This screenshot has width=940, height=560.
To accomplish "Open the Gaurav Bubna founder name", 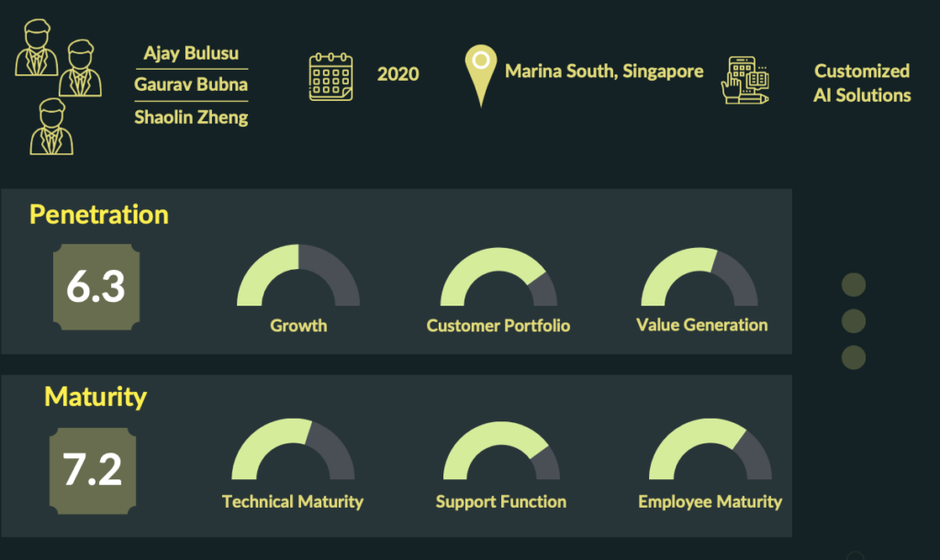I will 191,84.
